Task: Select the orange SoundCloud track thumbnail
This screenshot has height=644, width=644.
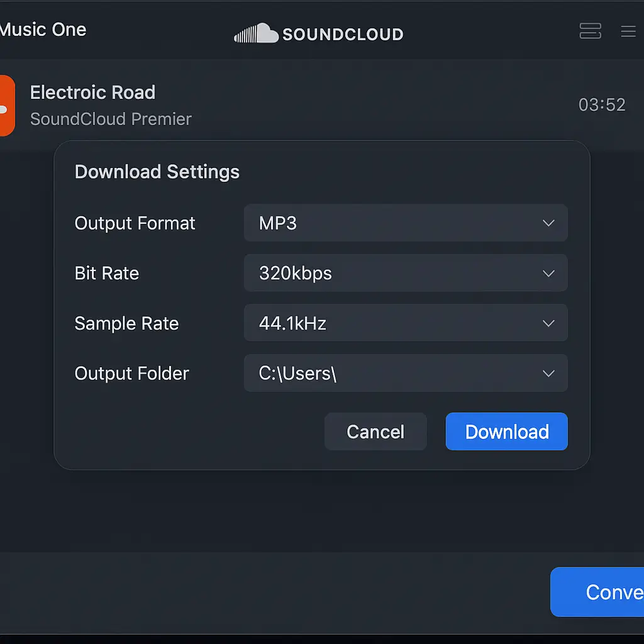Action: point(6,106)
